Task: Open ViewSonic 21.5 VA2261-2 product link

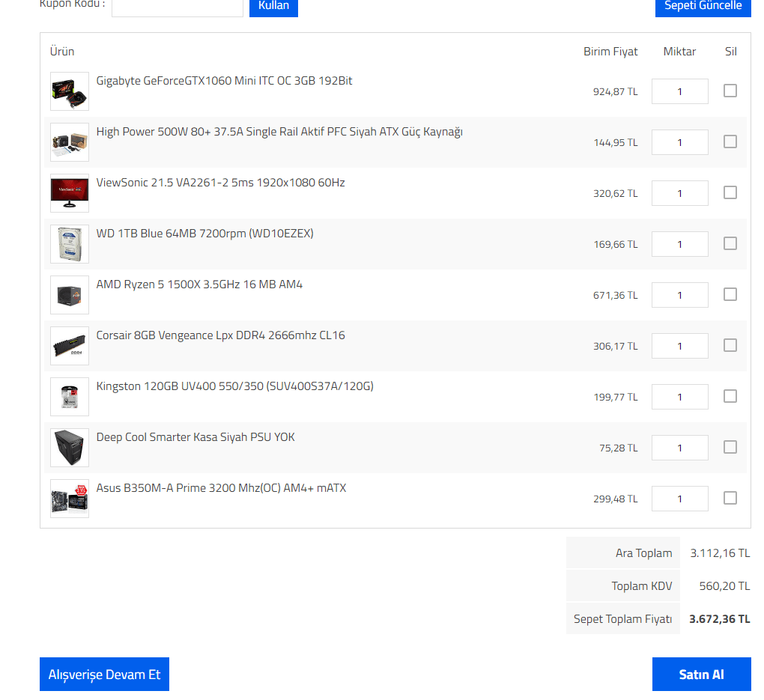Action: pyautogui.click(x=220, y=183)
